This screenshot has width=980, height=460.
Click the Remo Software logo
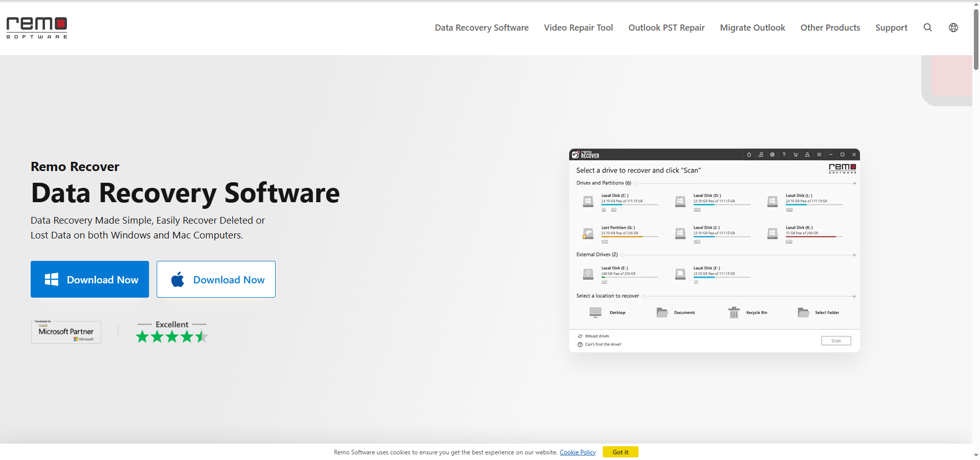coord(37,28)
